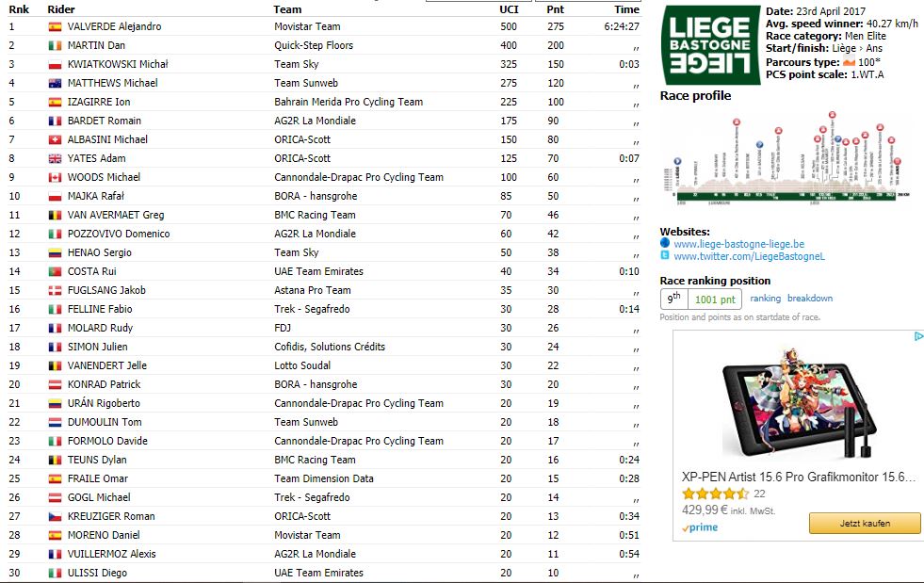Open rider page for SIMON Julien

coord(97,347)
